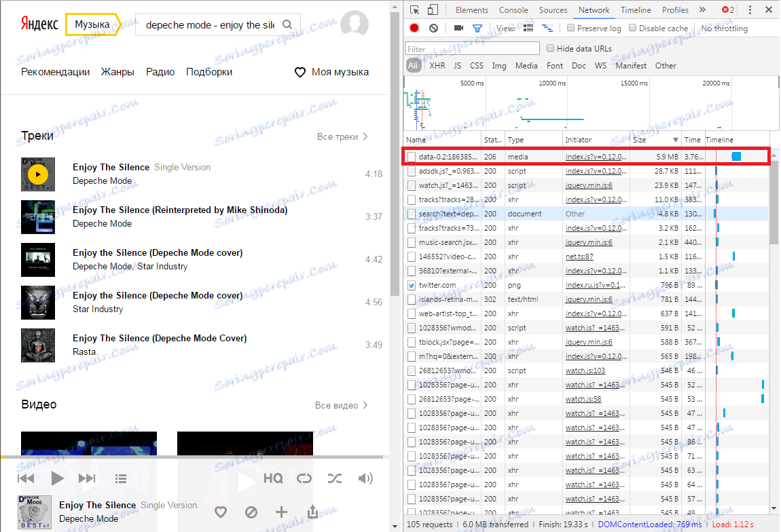Image resolution: width=781 pixels, height=532 pixels.
Task: Toggle shuffle in the music player
Action: click(x=335, y=478)
